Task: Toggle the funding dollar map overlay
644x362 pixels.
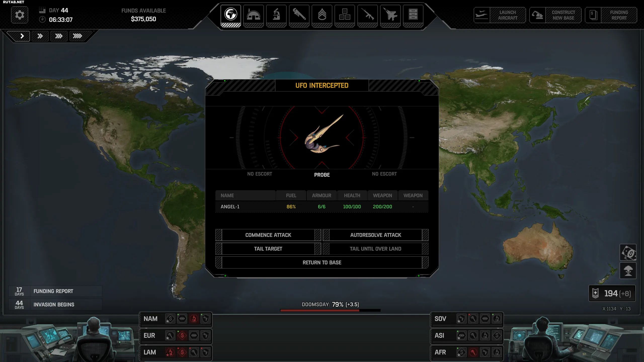Action: click(628, 252)
